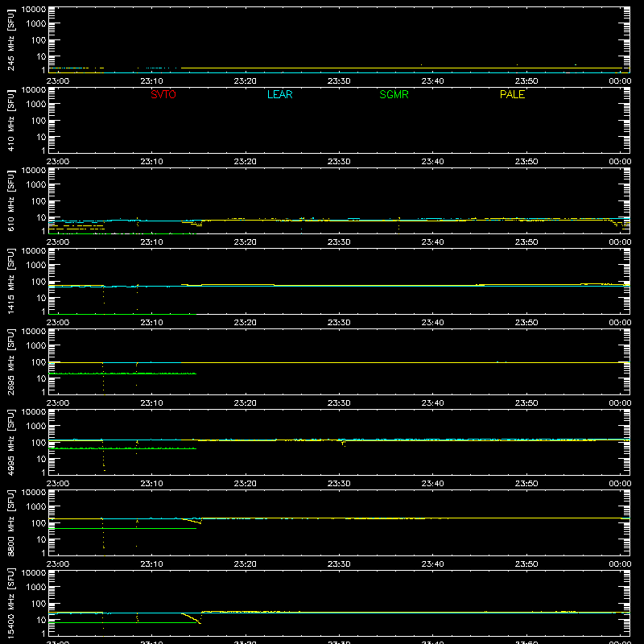Click the 10000 tick label on 2695 MHz plot
This screenshot has height=644, width=644.
pos(34,332)
